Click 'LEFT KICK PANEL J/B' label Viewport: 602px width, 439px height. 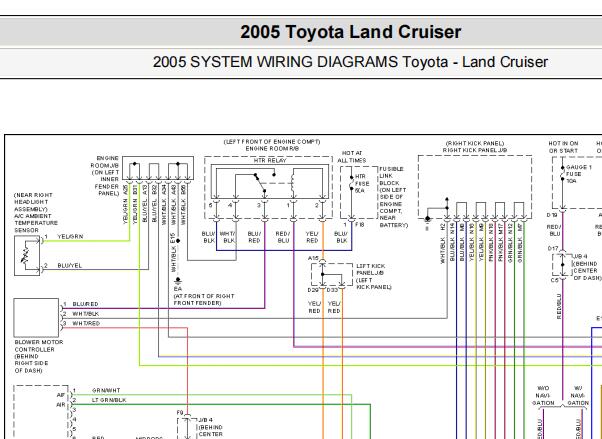(x=370, y=269)
